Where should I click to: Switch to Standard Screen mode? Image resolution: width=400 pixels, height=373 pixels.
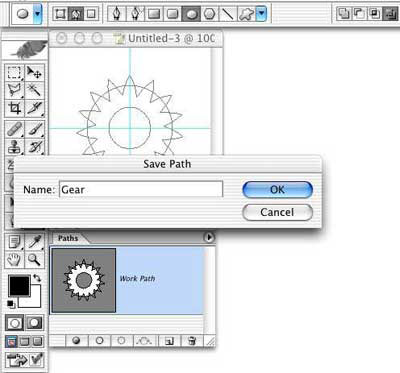click(12, 341)
